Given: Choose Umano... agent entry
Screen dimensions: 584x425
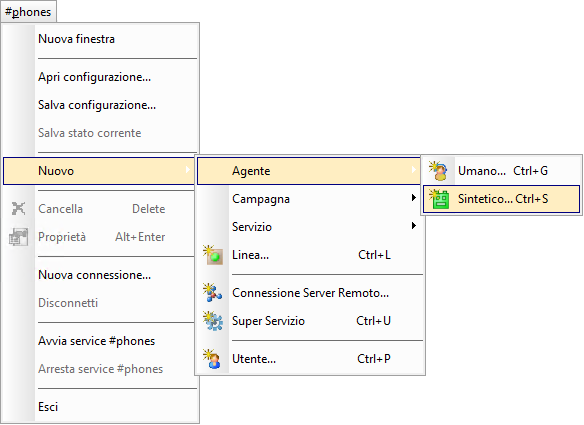Looking at the screenshot, I should (501, 171).
